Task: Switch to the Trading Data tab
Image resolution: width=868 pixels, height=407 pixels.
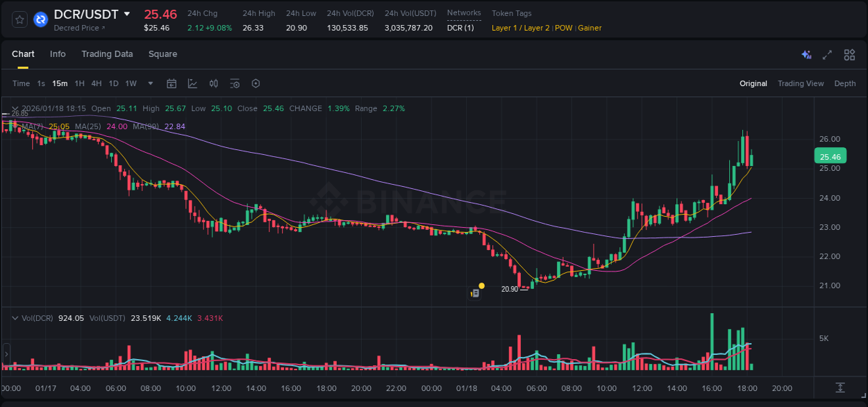Action: pyautogui.click(x=107, y=54)
